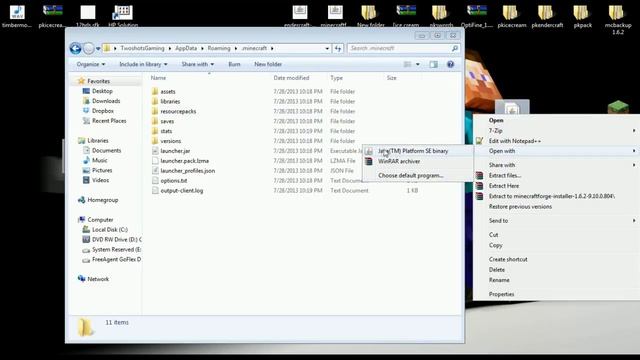Sort by the Name column header

tap(158, 78)
